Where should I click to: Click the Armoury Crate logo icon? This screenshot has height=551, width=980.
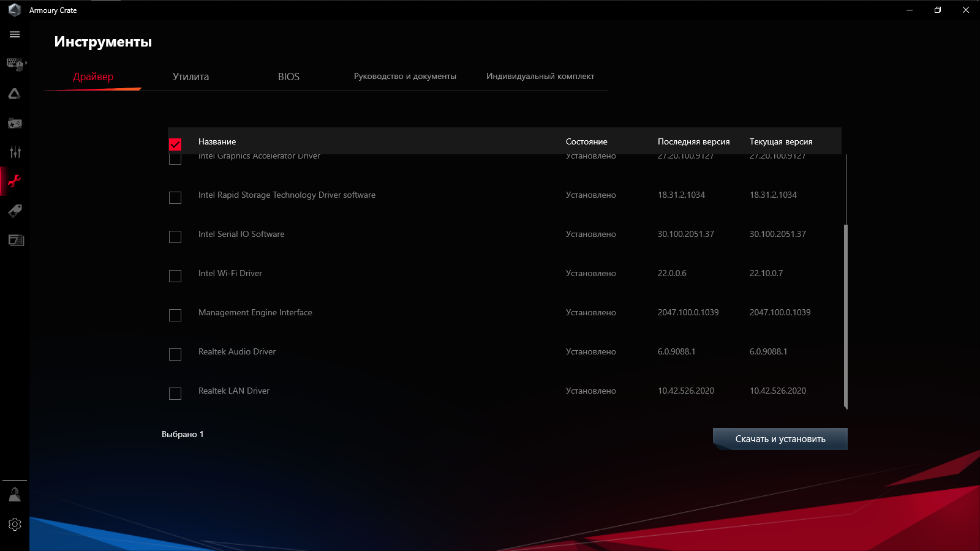pyautogui.click(x=15, y=10)
